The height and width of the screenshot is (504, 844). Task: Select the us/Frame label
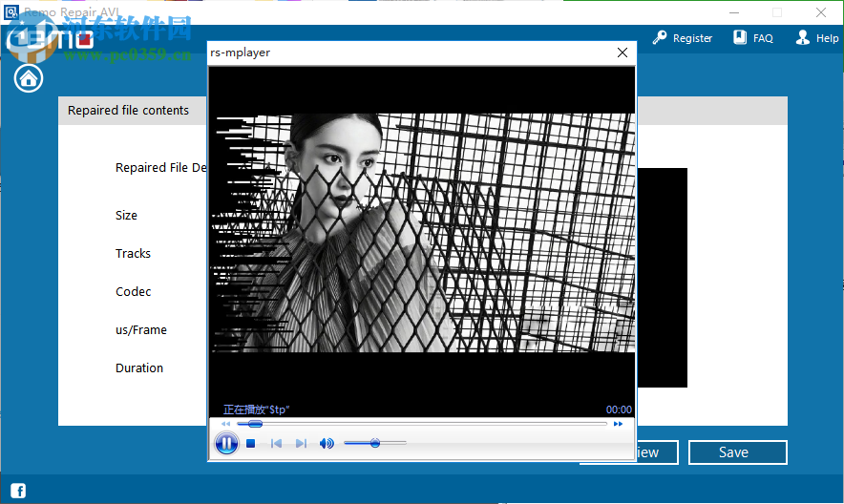(141, 329)
